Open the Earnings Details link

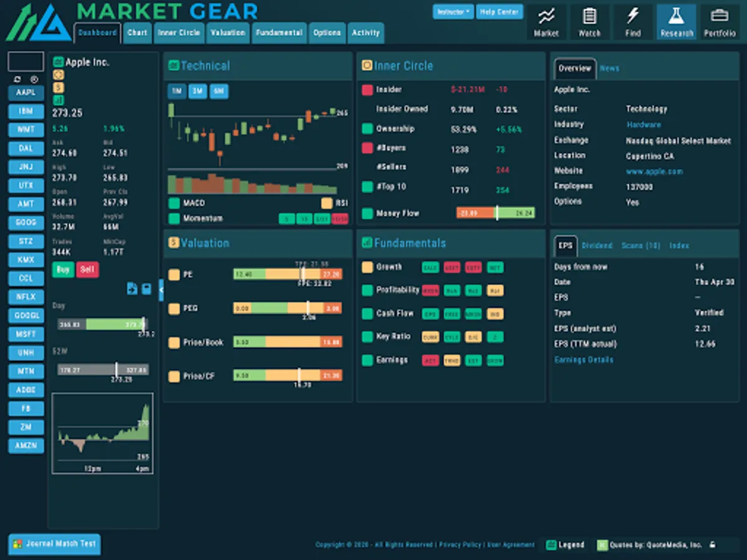coord(584,360)
